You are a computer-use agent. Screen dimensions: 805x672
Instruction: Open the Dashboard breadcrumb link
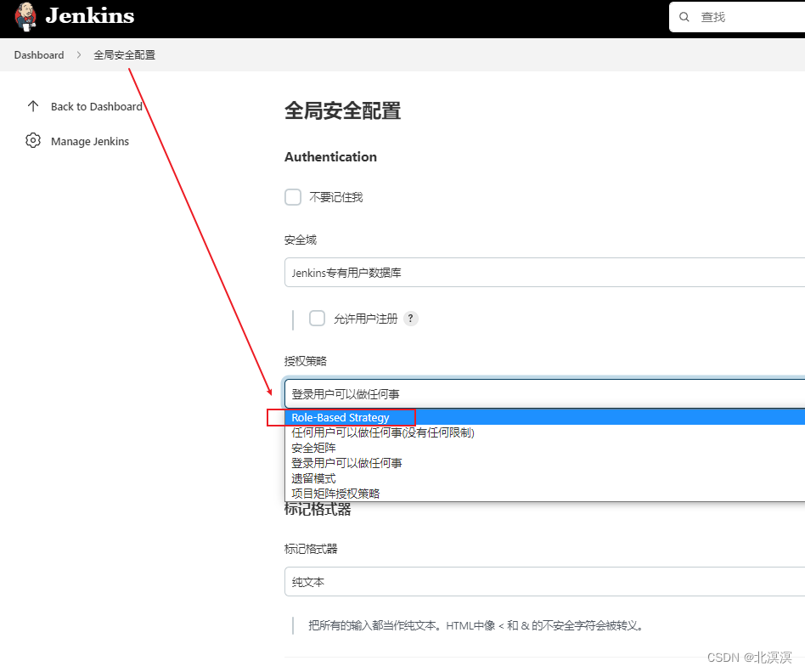click(39, 55)
